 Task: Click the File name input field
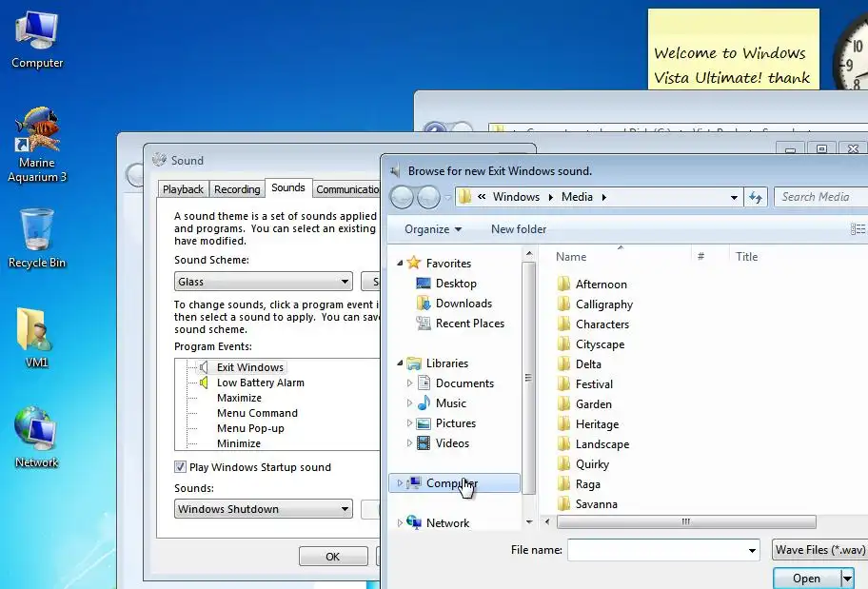[657, 550]
